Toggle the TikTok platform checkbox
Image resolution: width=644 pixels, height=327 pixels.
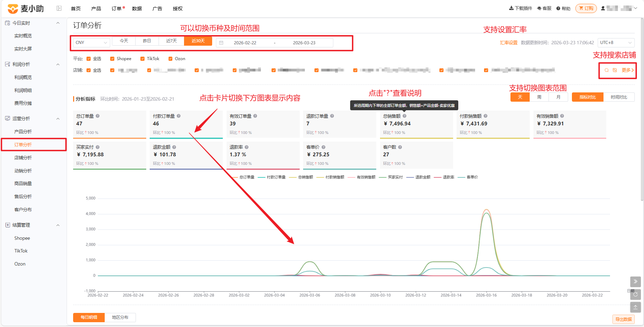point(142,59)
